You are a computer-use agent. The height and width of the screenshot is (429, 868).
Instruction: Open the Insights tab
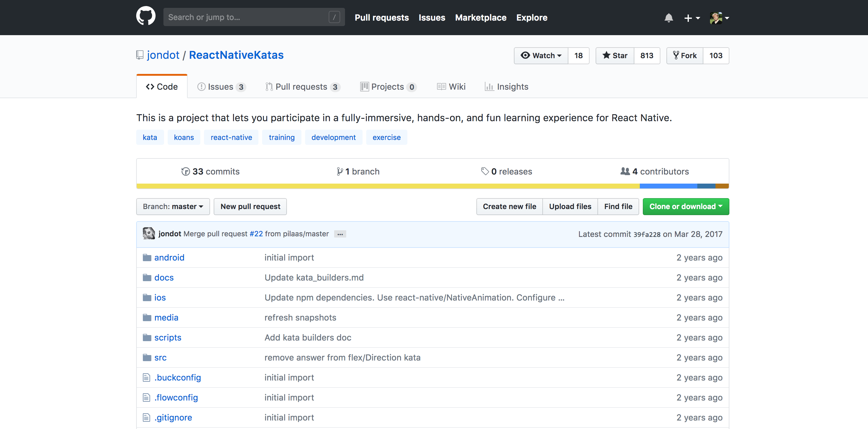(506, 87)
